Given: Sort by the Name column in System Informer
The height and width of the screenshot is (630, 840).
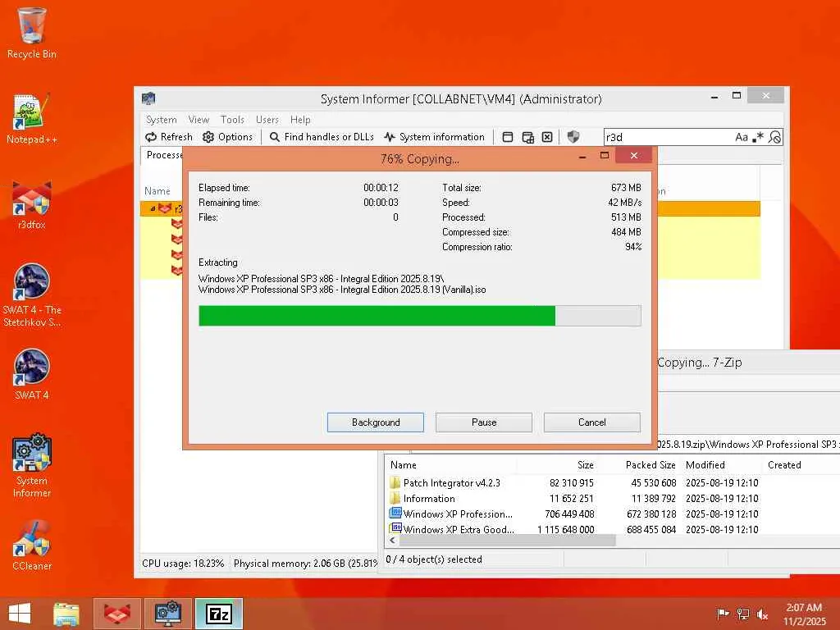Looking at the screenshot, I should [x=157, y=190].
